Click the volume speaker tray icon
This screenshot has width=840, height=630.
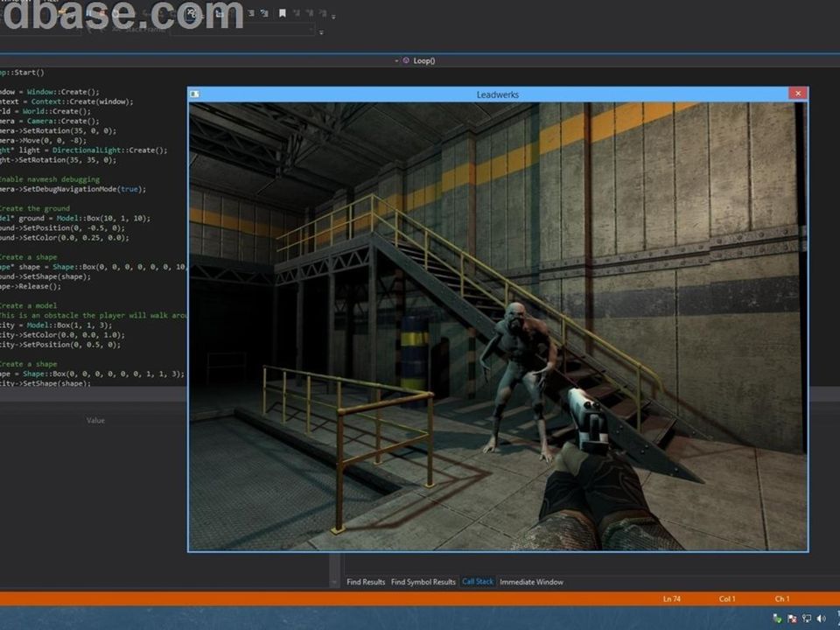[822, 619]
